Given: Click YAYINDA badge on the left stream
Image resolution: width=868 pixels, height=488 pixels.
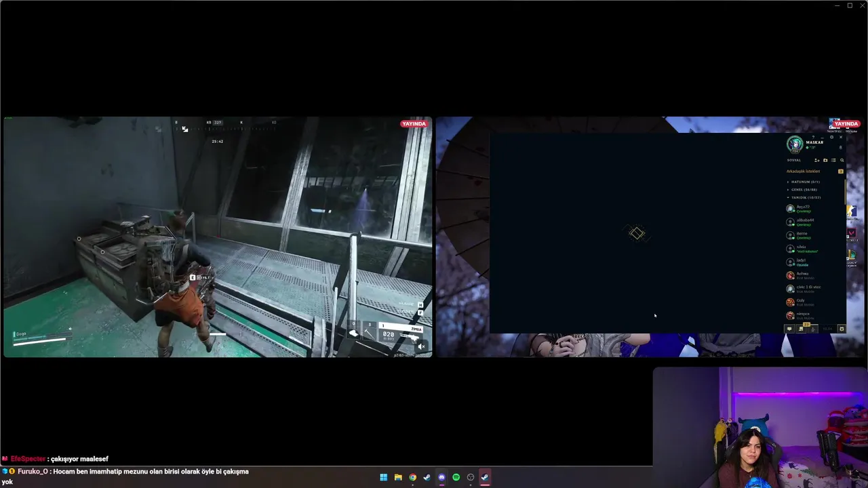Looking at the screenshot, I should click(414, 124).
